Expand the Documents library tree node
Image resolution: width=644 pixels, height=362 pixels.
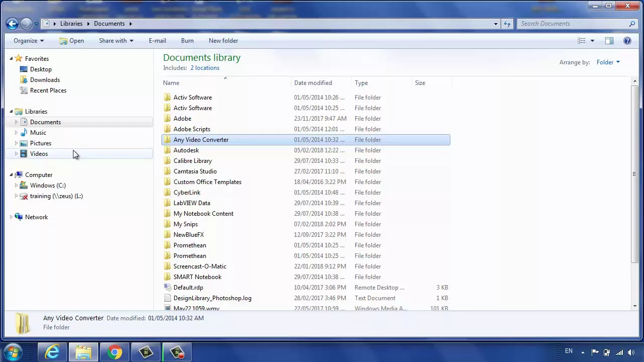tap(16, 122)
